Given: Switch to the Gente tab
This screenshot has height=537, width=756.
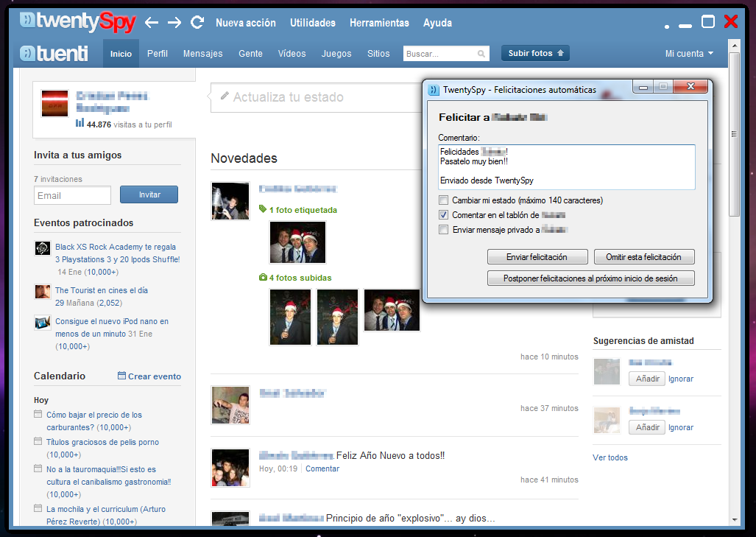Looking at the screenshot, I should [x=251, y=54].
